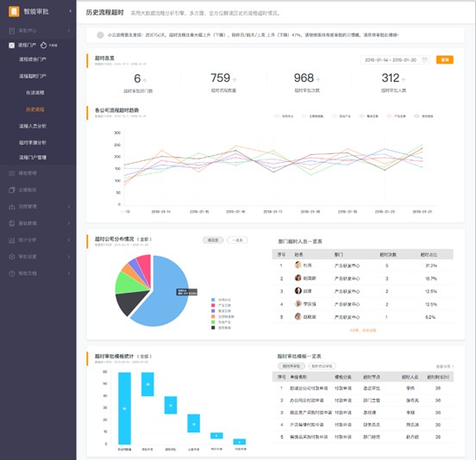The height and width of the screenshot is (460, 476).
Task: Open 流程超时门户 in the sidebar
Action: (33, 76)
